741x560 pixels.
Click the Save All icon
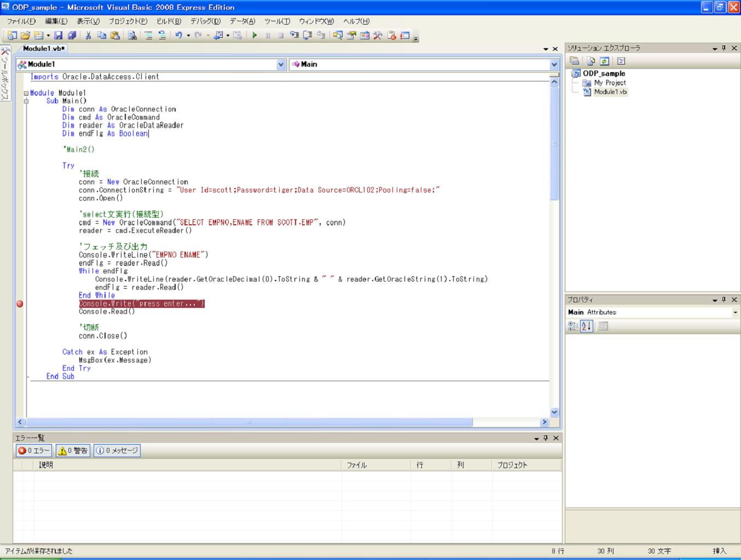pos(72,36)
